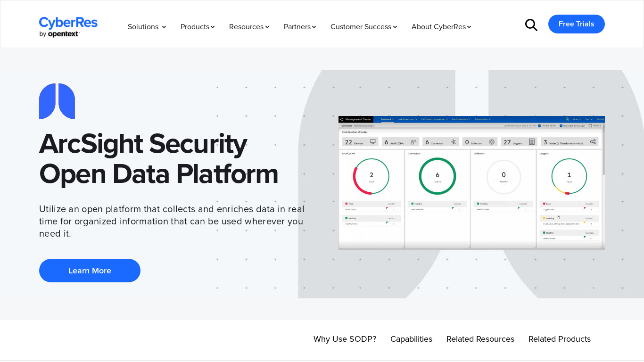The image size is (644, 362).
Task: Open the Resources navigation menu
Action: click(x=246, y=27)
